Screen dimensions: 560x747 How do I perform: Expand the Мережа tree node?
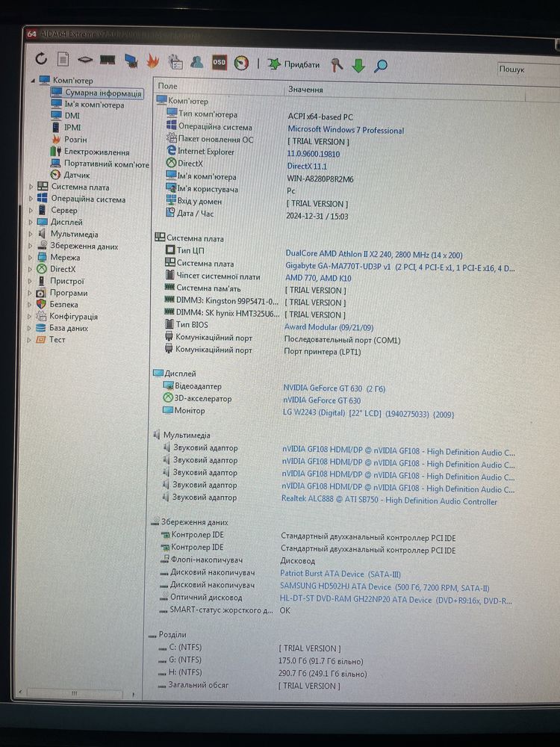tap(31, 257)
